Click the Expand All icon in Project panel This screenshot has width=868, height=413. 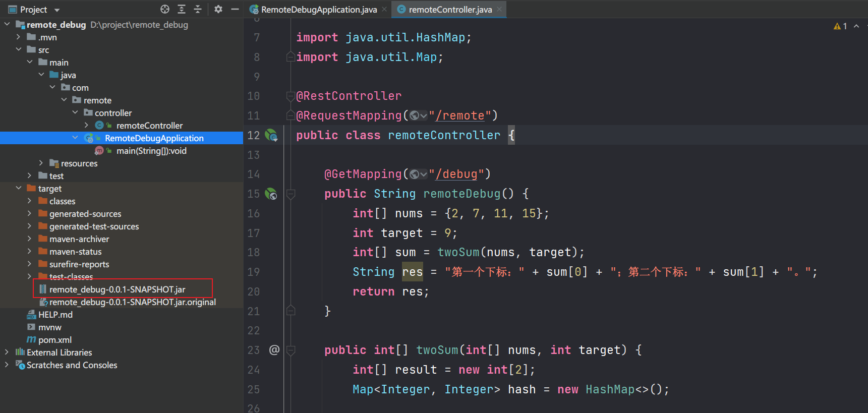point(182,9)
